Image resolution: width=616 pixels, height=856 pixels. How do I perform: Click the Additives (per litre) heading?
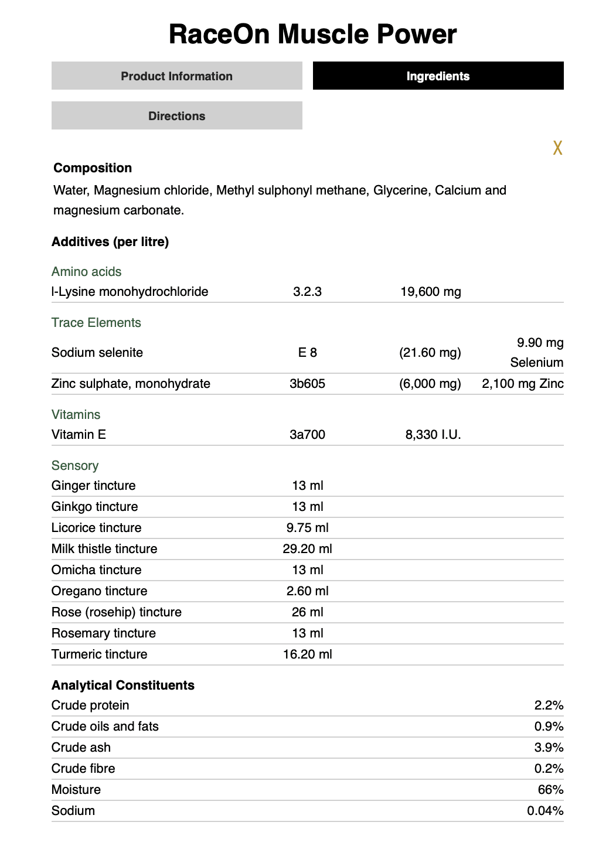(110, 242)
